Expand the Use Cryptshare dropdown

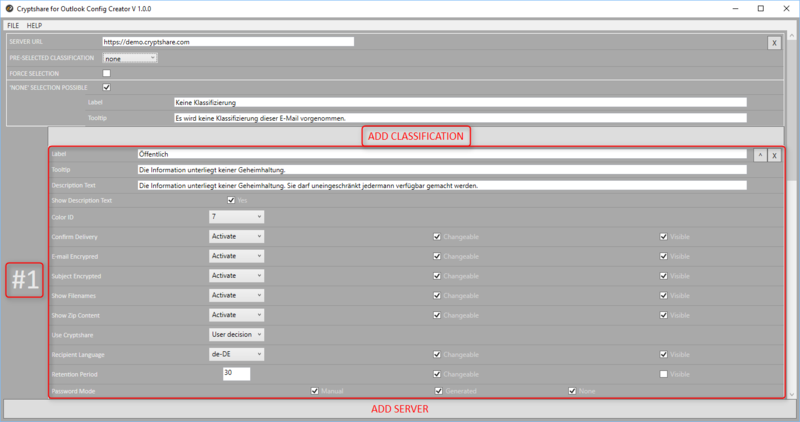[x=236, y=334]
